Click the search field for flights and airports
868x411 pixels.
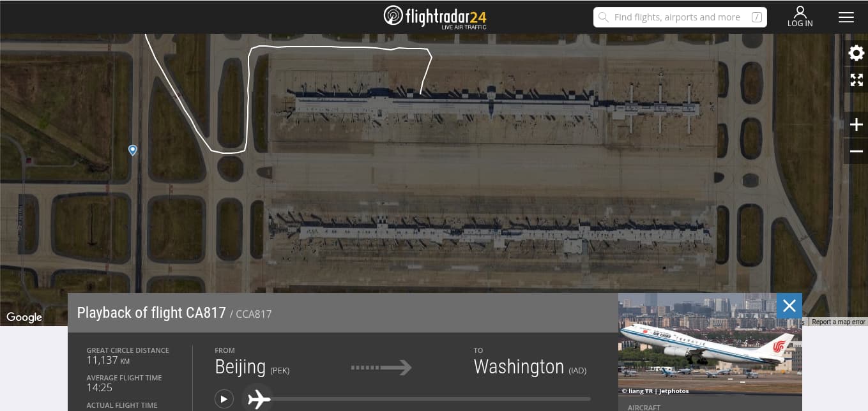click(680, 17)
